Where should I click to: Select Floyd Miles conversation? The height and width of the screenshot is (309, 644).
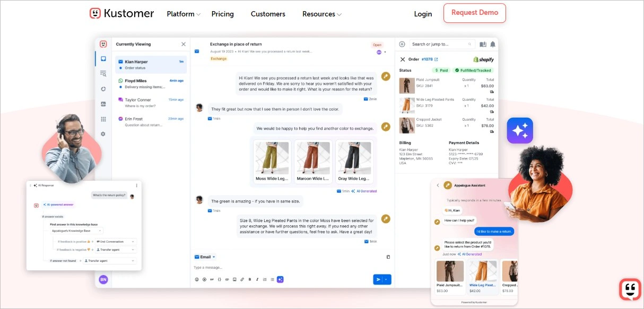(x=151, y=83)
